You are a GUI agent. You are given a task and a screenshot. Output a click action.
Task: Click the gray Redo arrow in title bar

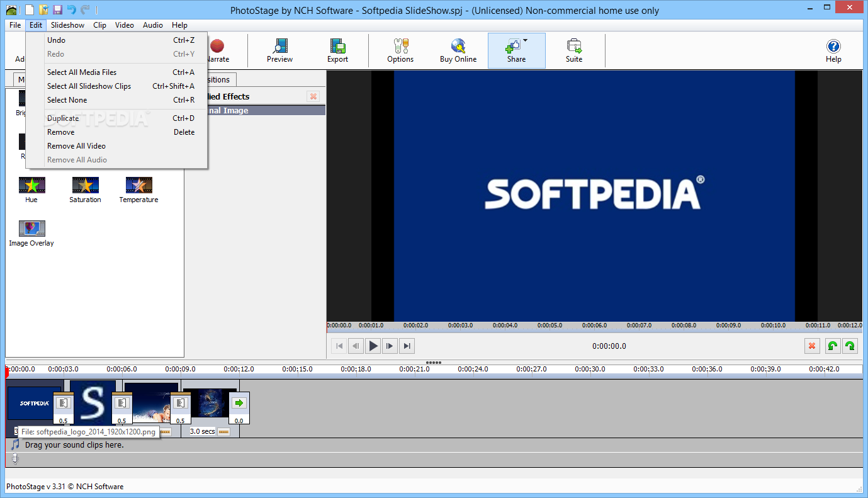pos(85,9)
